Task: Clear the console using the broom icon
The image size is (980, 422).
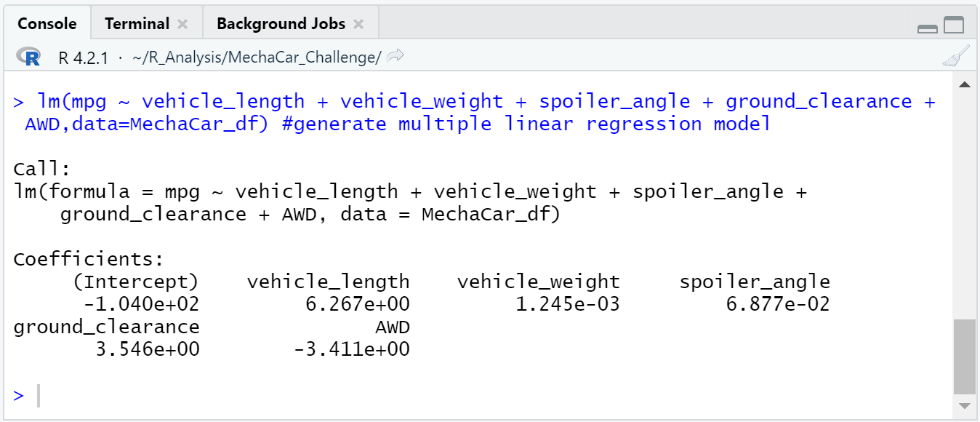Action: pos(957,55)
